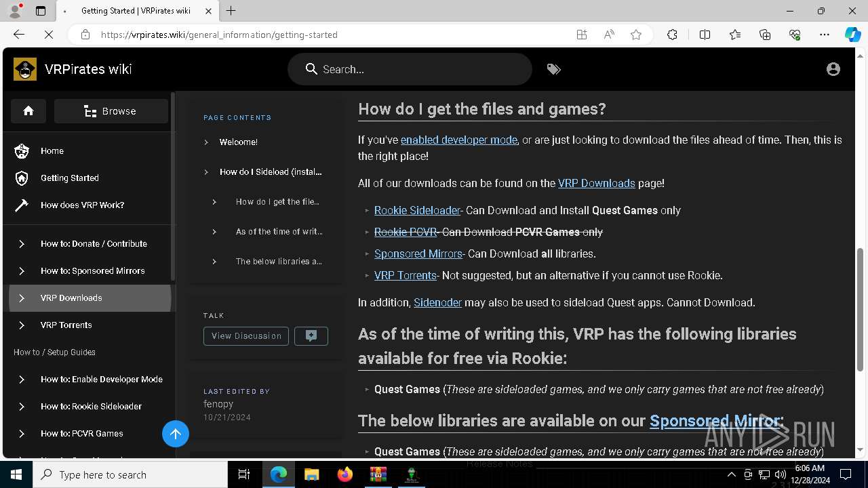Open the new discussion comment icon button
Viewport: 868px width, 488px height.
click(311, 336)
